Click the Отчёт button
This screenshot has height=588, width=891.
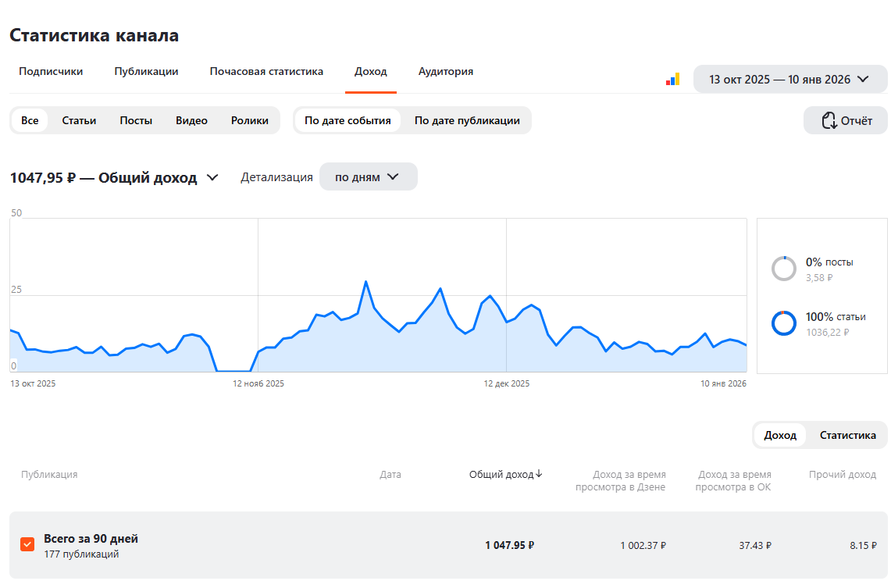pos(846,120)
